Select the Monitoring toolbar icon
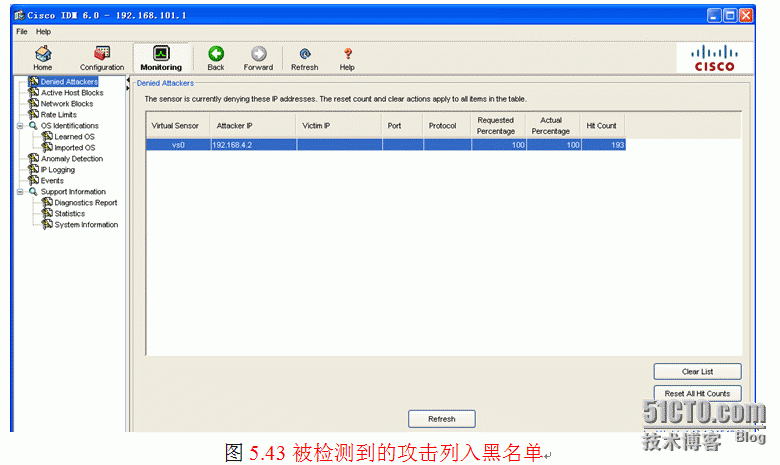Viewport: 780px width, 465px height. 161,53
